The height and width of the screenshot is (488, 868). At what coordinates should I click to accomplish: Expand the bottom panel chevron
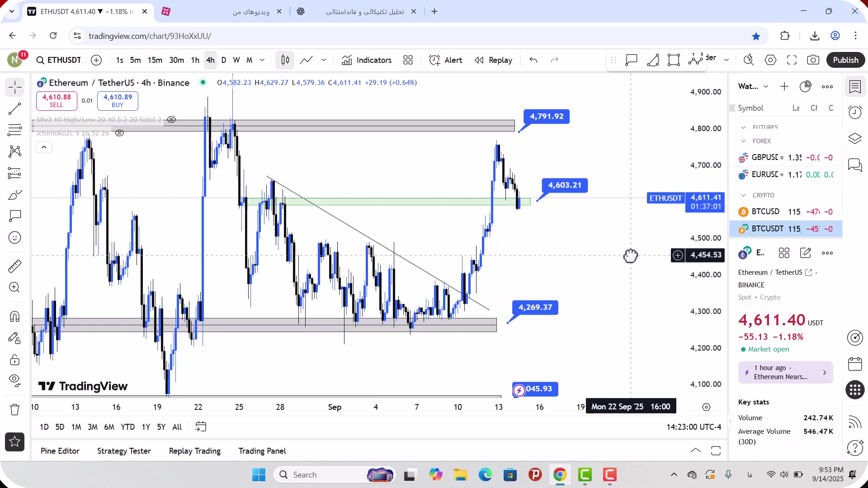[696, 450]
